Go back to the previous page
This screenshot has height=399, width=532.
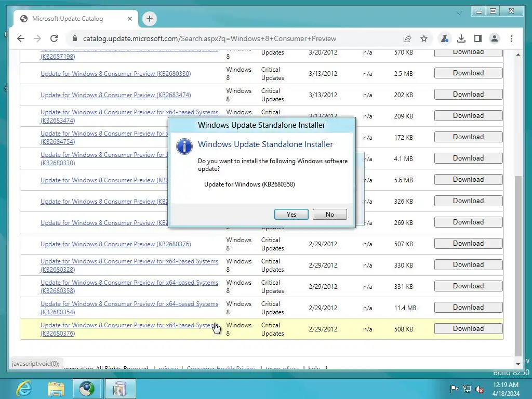[x=21, y=38]
